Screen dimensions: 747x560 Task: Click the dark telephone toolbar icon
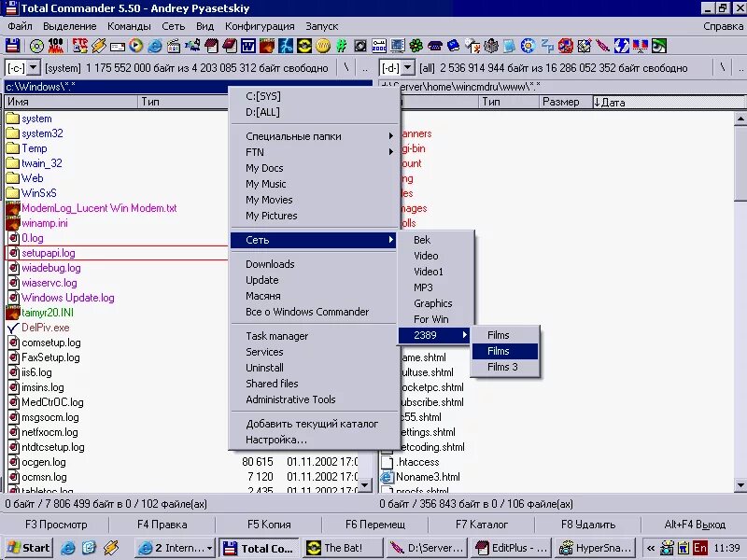pyautogui.click(x=434, y=46)
